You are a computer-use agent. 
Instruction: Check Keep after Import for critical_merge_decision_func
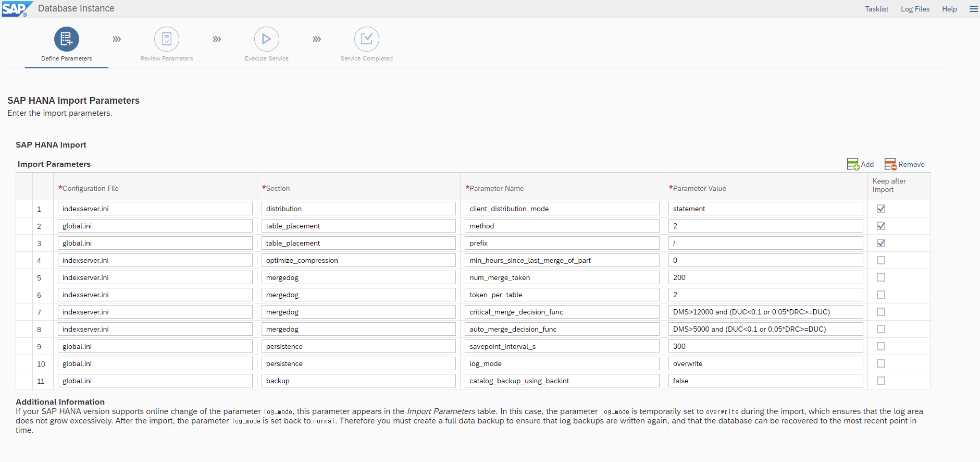[x=881, y=312]
